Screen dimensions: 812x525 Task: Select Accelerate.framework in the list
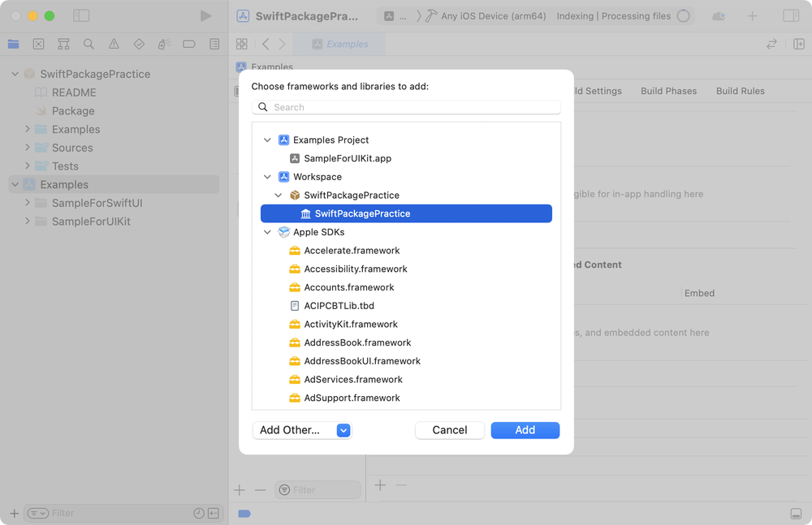352,251
